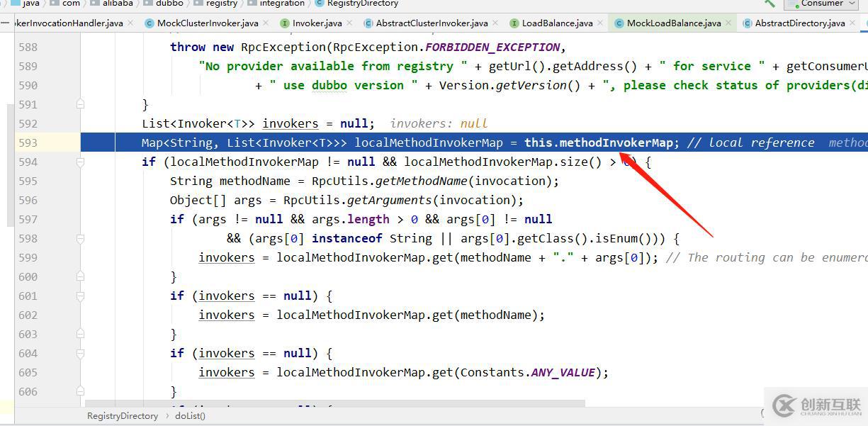Screen dimensions: 868x426
Task: Collapse the if block at line 601
Action: [80, 296]
